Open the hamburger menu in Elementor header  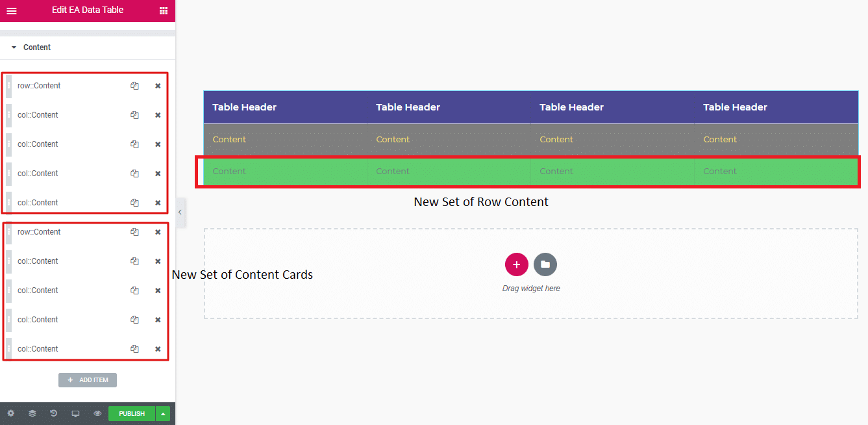(12, 10)
